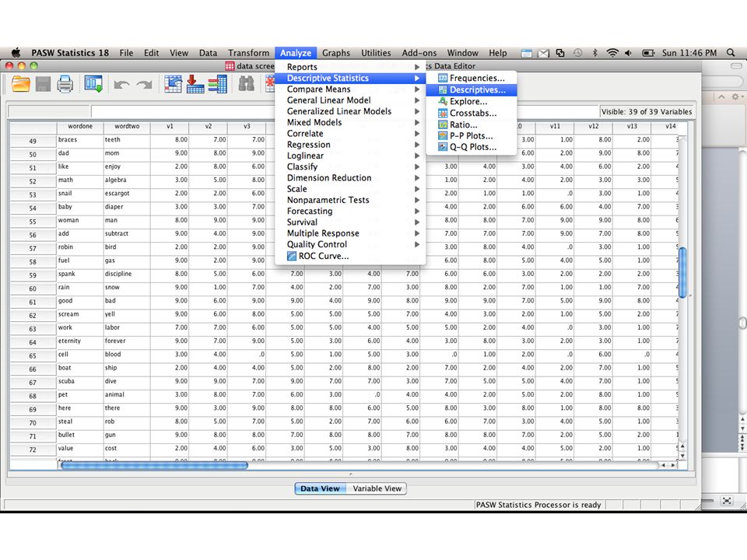Image resolution: width=747 pixels, height=560 pixels.
Task: Click the Bluetooth menu bar icon
Action: pyautogui.click(x=594, y=53)
